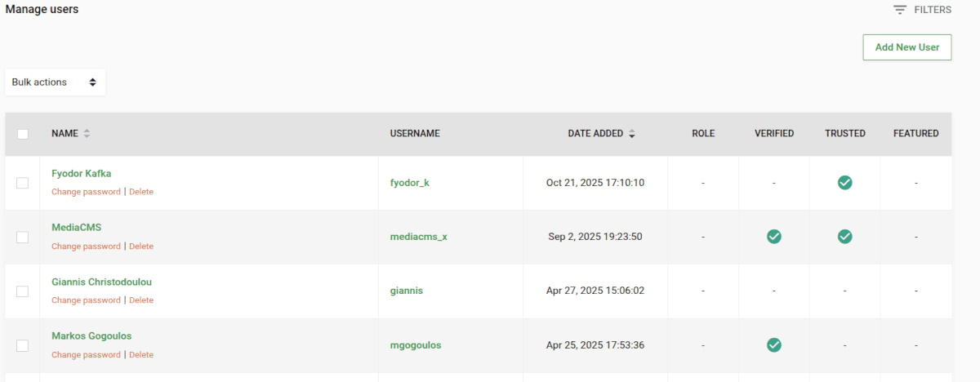Check the MediaCMS row checkbox
Viewport: 980px width, 382px height.
click(x=23, y=237)
